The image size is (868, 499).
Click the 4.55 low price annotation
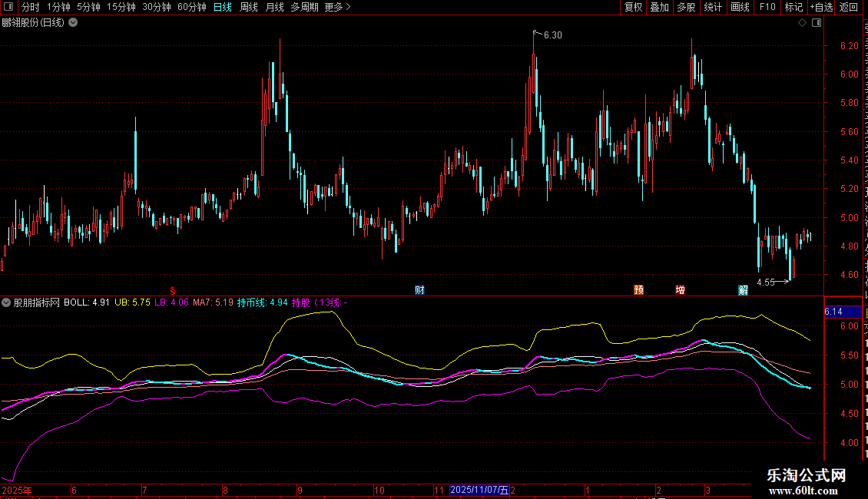pos(766,283)
